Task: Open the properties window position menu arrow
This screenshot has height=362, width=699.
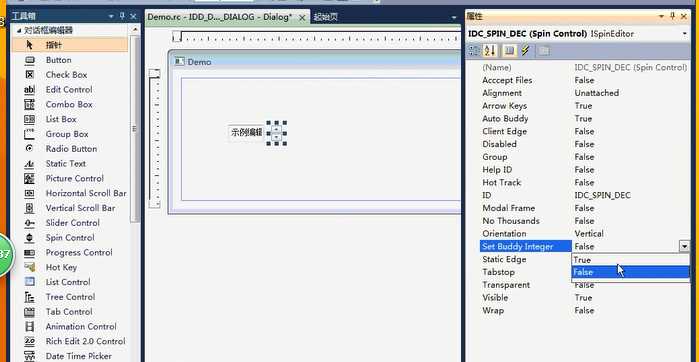Action: coord(662,16)
